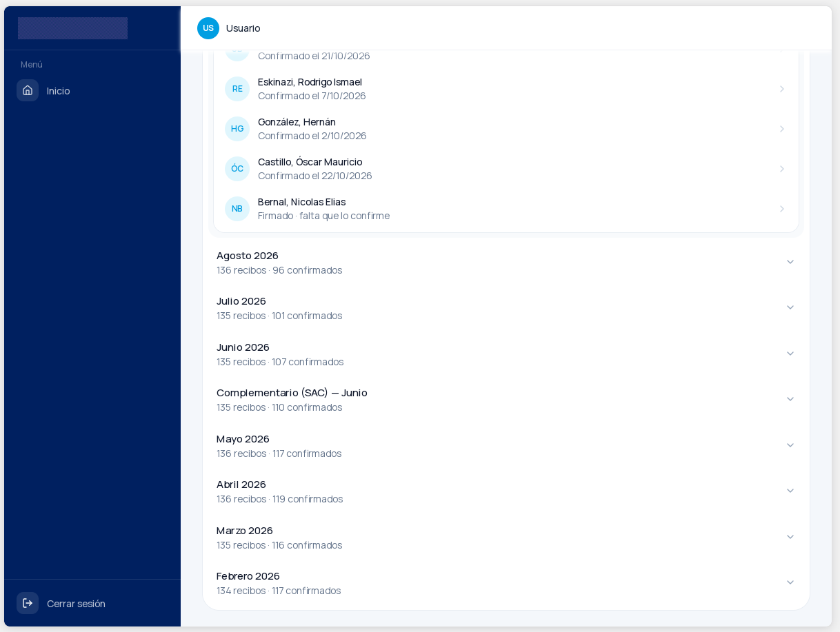Expand Julio 2026 with its chevron
Image resolution: width=840 pixels, height=632 pixels.
click(x=790, y=307)
